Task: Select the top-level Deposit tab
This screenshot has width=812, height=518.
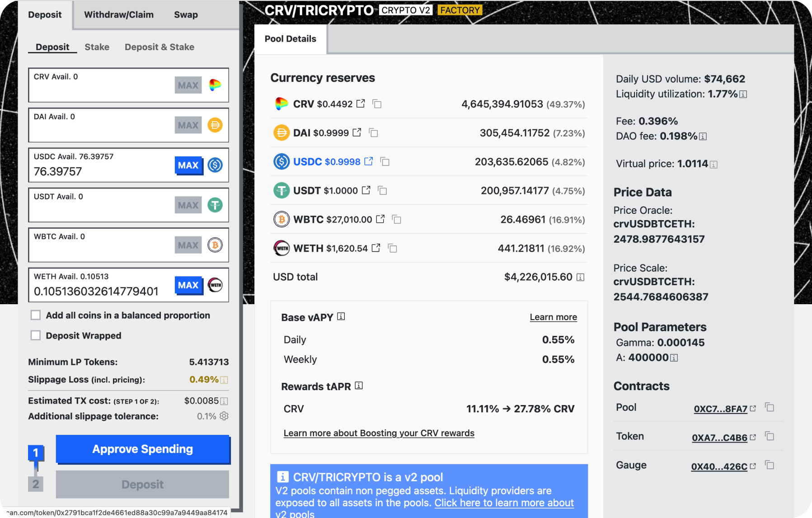Action: tap(45, 14)
